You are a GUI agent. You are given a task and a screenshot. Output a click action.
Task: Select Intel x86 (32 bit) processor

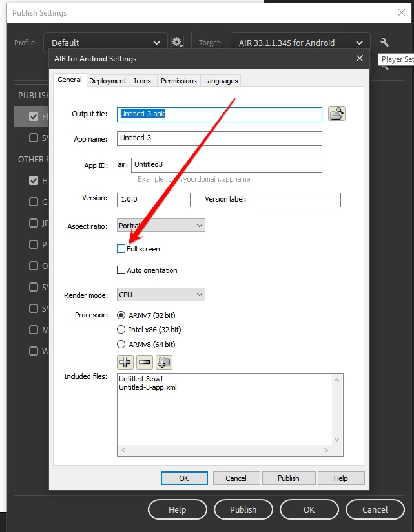tap(121, 330)
